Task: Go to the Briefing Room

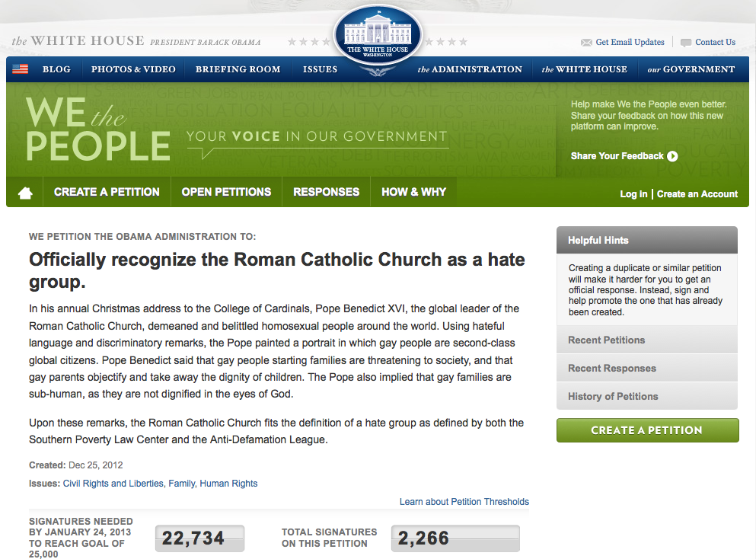Action: [x=238, y=69]
